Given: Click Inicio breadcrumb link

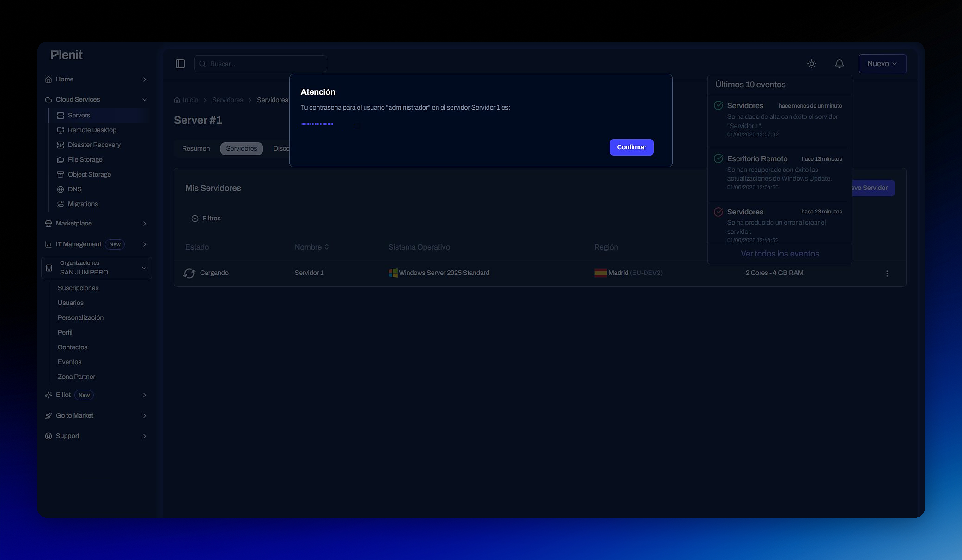Looking at the screenshot, I should [190, 100].
